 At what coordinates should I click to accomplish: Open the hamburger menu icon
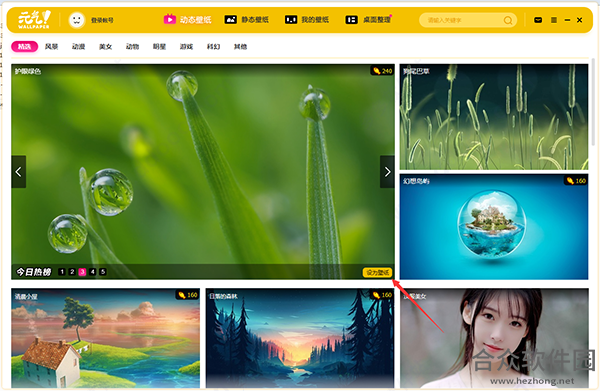554,20
